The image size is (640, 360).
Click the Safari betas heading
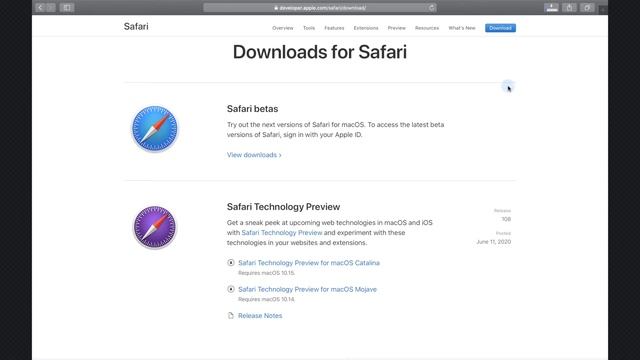[x=252, y=109]
